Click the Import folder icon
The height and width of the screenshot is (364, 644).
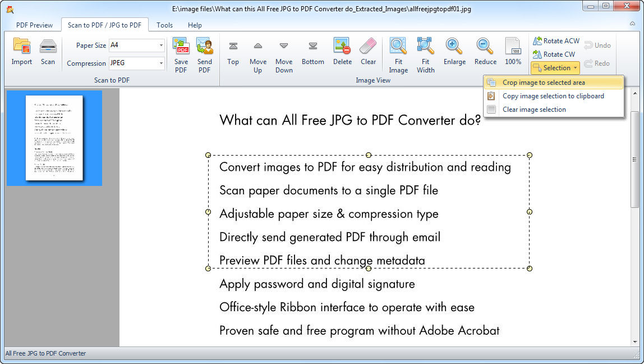22,46
